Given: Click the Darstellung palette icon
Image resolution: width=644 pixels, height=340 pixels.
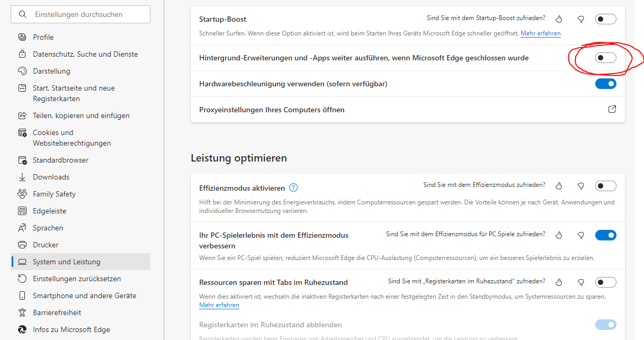Looking at the screenshot, I should point(22,71).
